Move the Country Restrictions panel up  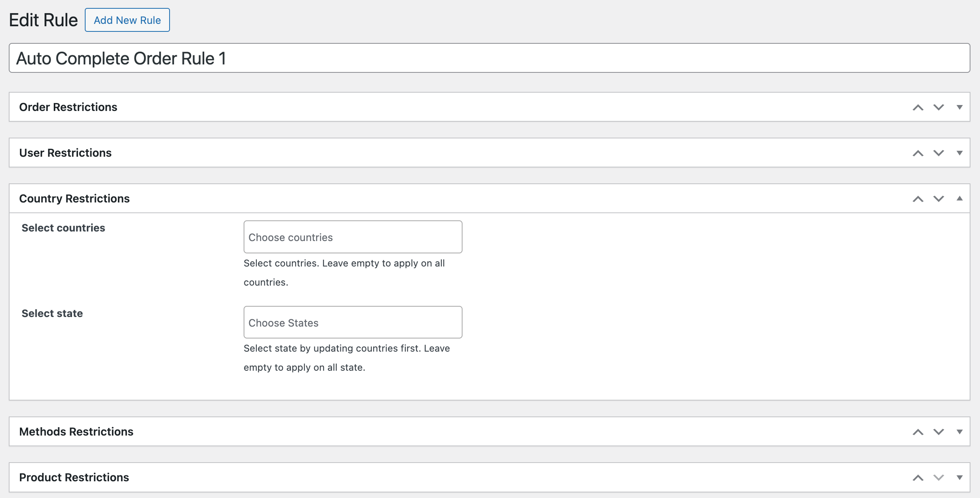pos(919,198)
